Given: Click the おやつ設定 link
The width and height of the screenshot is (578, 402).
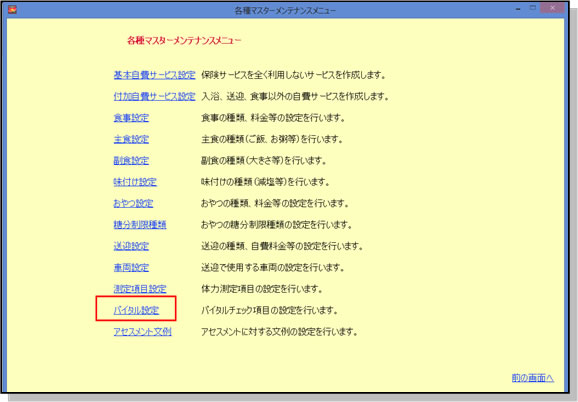Looking at the screenshot, I should tap(133, 203).
